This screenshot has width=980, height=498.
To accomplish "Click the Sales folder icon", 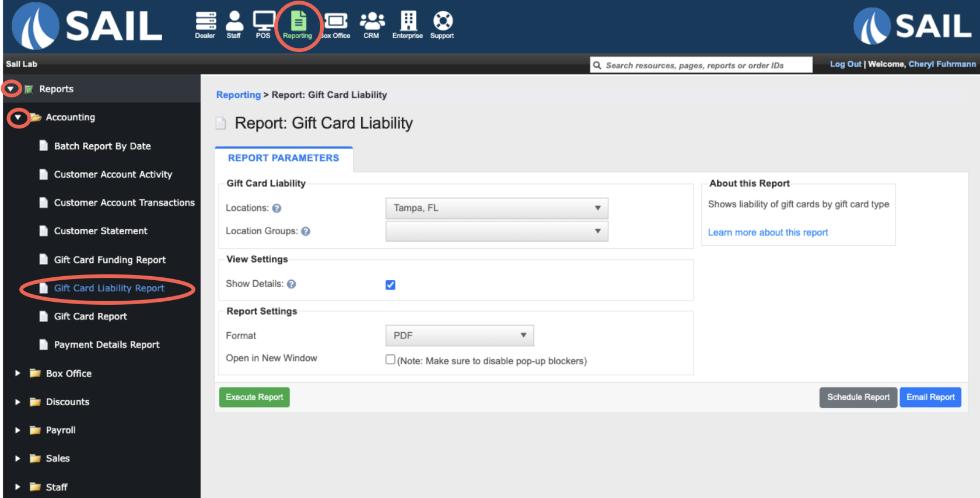I will (x=35, y=458).
